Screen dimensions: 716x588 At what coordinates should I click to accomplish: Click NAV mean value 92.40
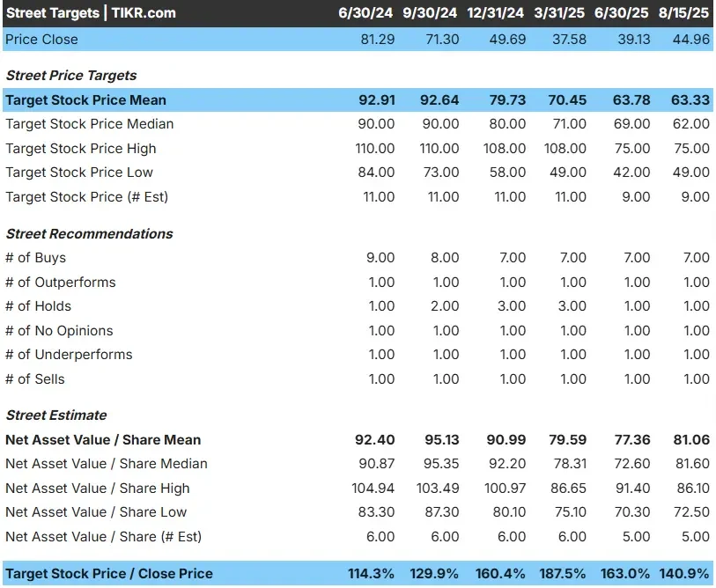pyautogui.click(x=375, y=439)
